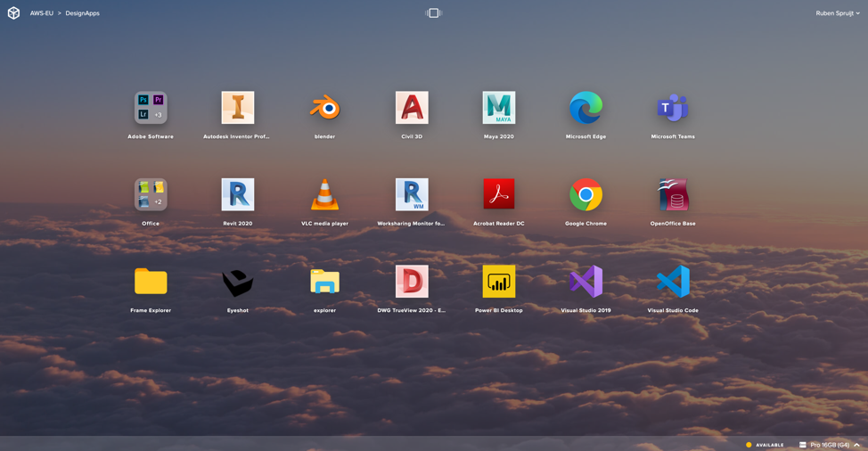Launch Revit 2020

(x=238, y=194)
